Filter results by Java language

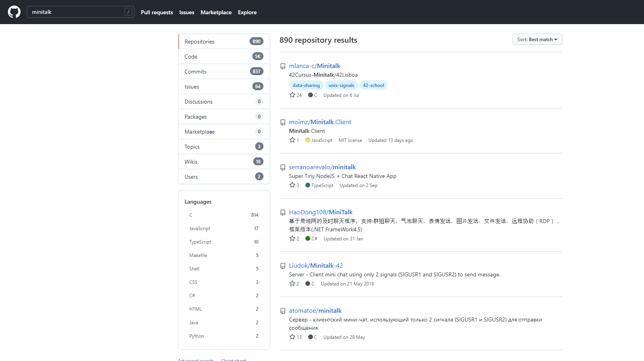(x=224, y=322)
